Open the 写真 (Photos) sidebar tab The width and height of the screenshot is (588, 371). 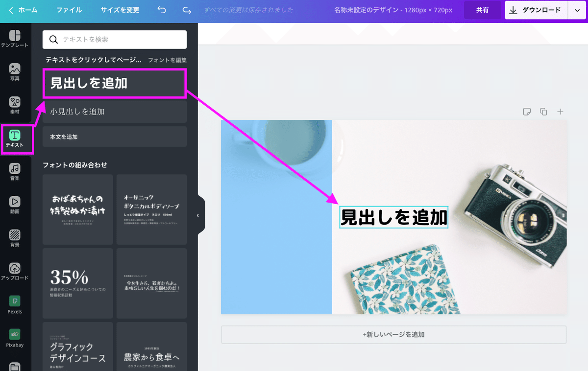pos(15,72)
